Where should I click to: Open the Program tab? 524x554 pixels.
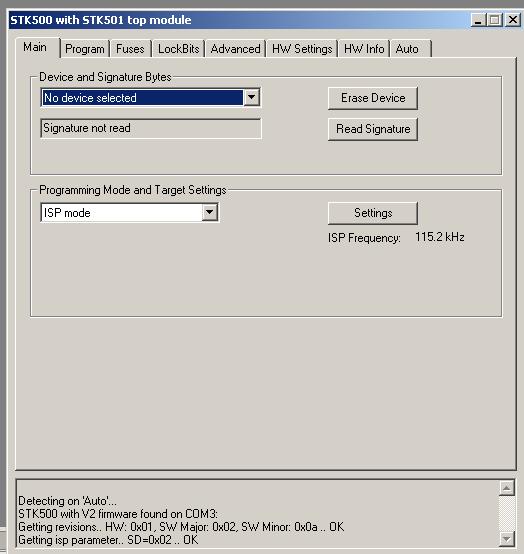(85, 49)
